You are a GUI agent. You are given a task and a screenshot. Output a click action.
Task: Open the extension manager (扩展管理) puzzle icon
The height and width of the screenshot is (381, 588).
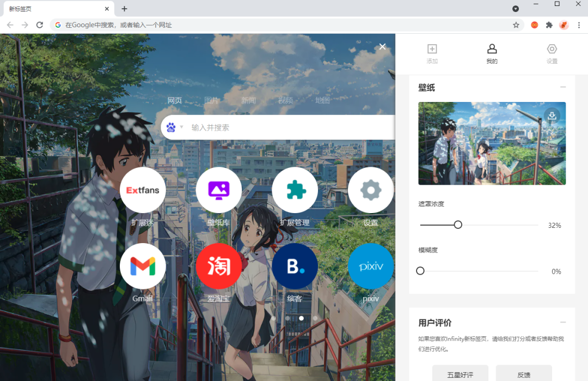coord(295,190)
